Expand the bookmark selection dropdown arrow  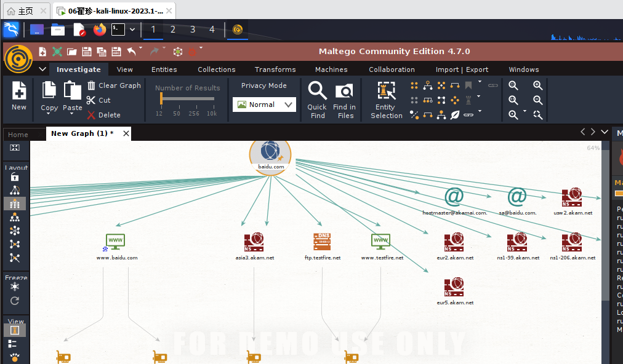pos(480,82)
